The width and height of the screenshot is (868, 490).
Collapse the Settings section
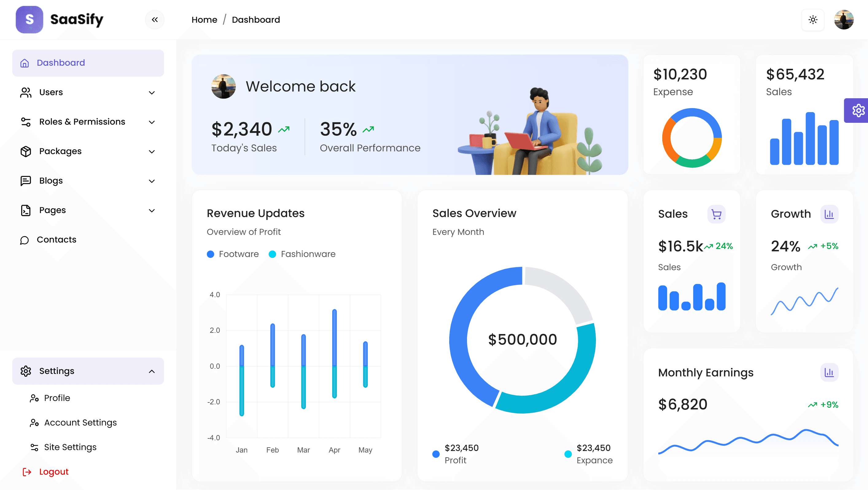tap(152, 371)
